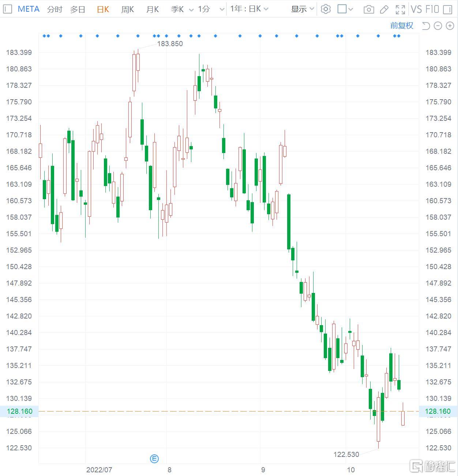The image size is (458, 476).
Task: Expand the arrow beside the layout square
Action: click(351, 10)
